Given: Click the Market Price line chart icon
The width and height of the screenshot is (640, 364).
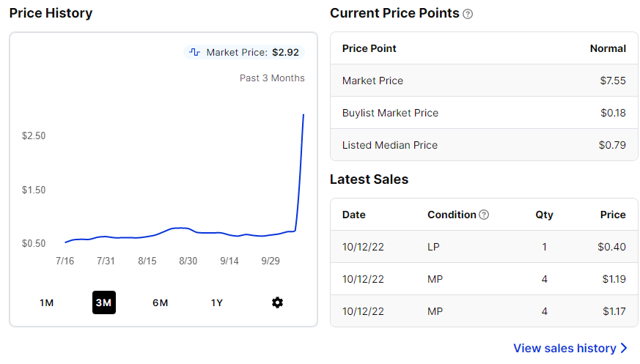Looking at the screenshot, I should click(195, 52).
